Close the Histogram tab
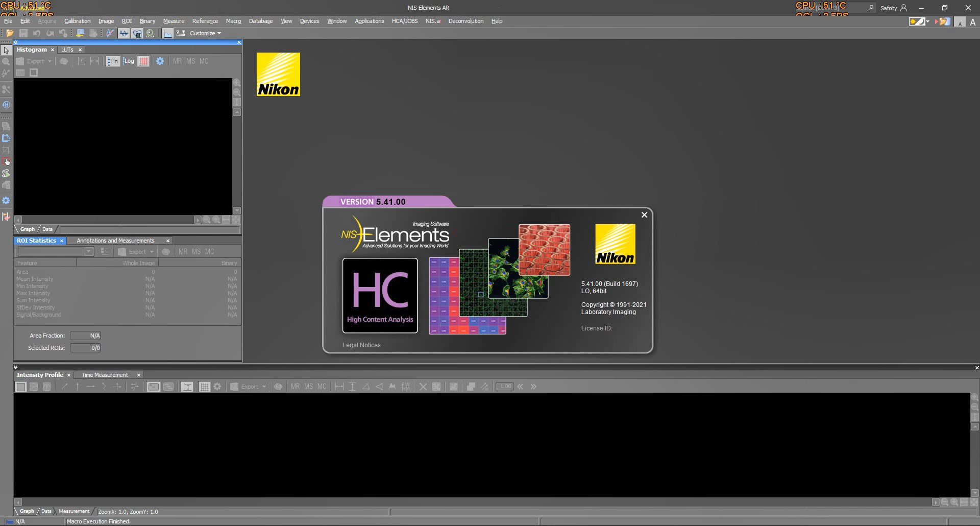 [x=52, y=50]
